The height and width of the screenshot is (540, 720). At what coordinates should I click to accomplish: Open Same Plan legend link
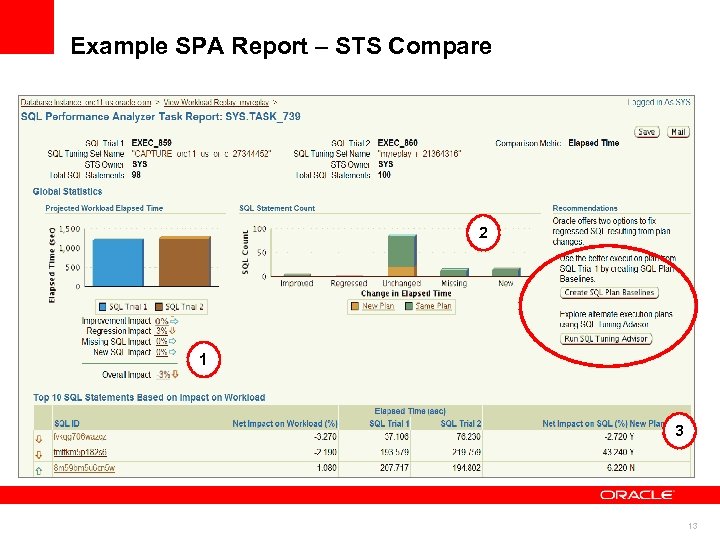[x=433, y=306]
